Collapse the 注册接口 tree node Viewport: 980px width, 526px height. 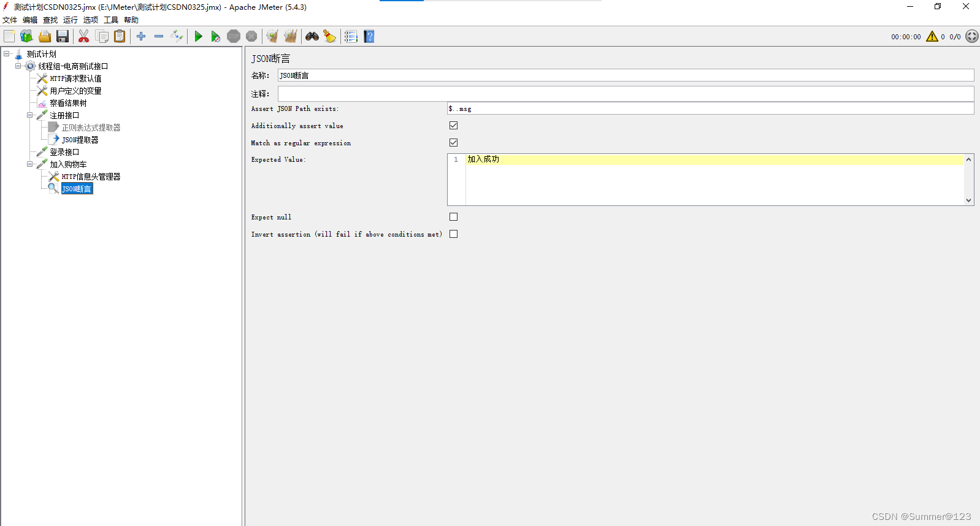click(30, 115)
